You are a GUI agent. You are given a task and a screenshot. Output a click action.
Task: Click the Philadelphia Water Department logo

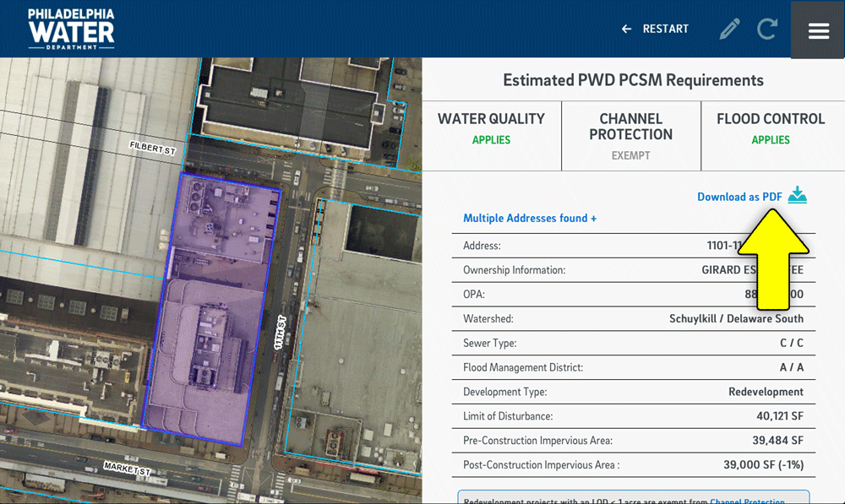point(71,29)
